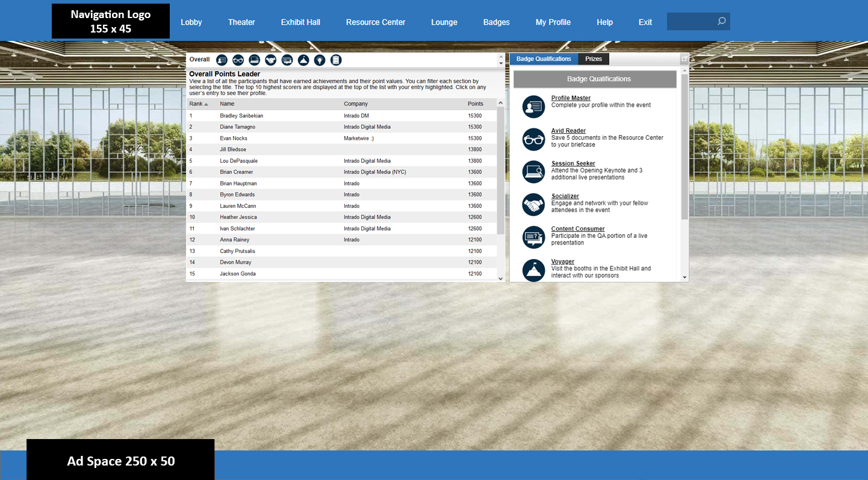Open the Avid Reader badge link
The image size is (868, 480).
coord(568,131)
